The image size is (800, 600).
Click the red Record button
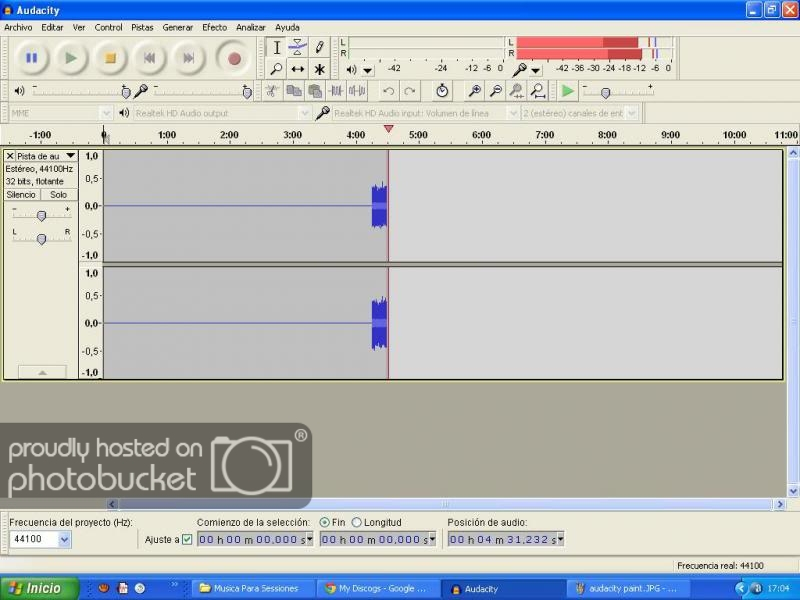click(234, 58)
